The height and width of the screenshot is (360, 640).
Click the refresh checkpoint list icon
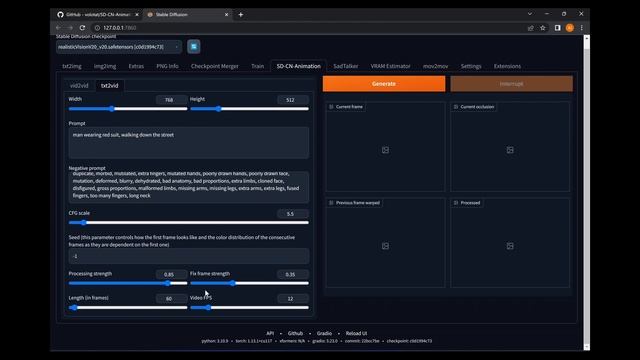click(194, 47)
